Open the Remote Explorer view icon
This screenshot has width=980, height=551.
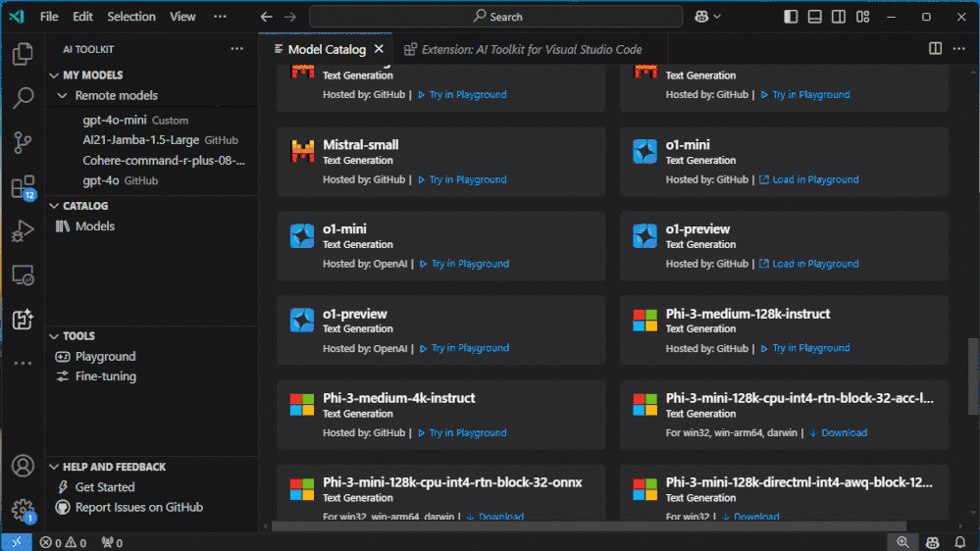(x=22, y=275)
